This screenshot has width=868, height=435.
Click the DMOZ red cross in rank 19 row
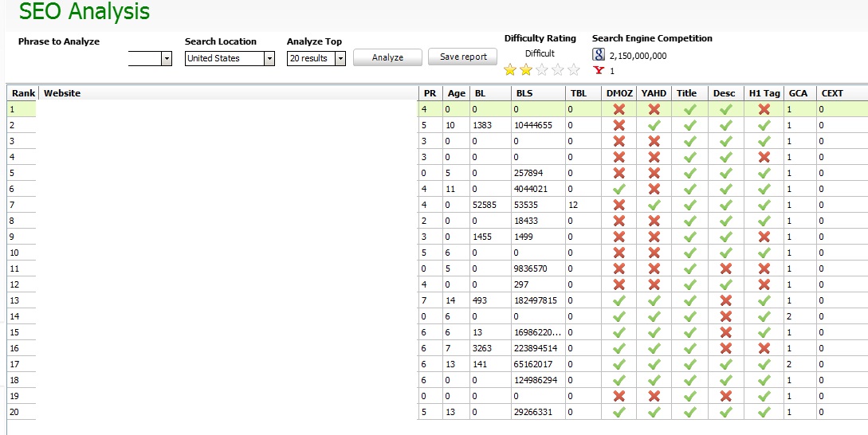pos(619,396)
